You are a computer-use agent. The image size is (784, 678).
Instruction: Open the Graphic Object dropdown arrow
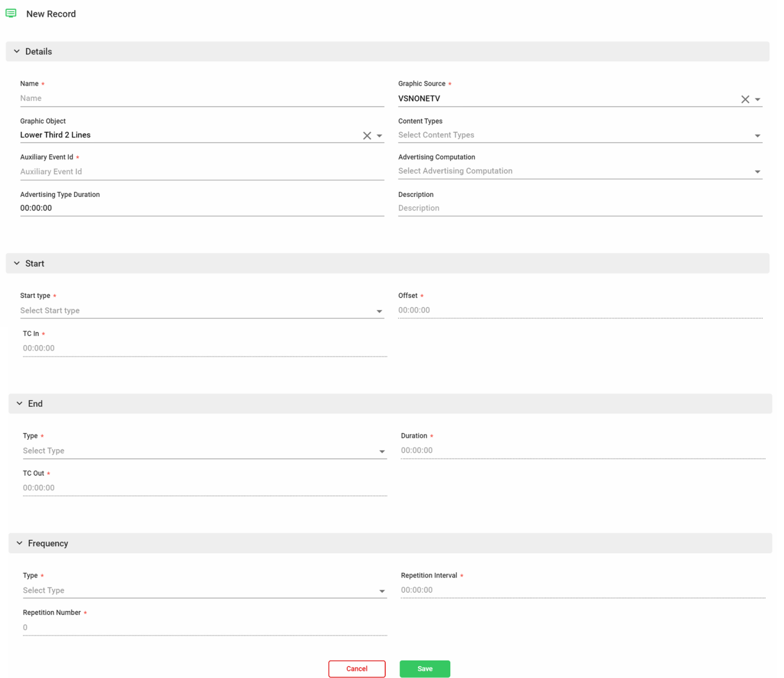379,136
